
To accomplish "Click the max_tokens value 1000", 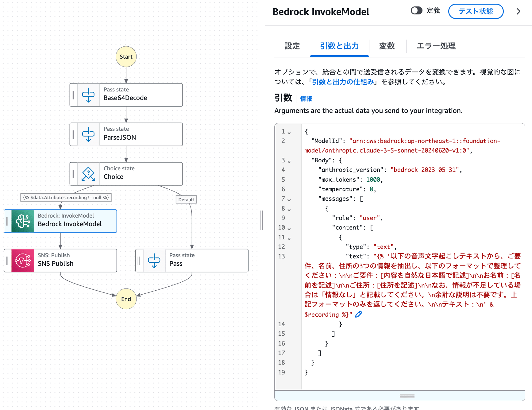I will click(373, 180).
